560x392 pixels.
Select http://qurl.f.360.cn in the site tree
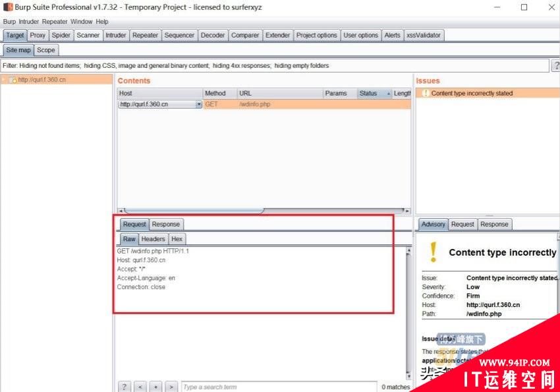tap(42, 80)
